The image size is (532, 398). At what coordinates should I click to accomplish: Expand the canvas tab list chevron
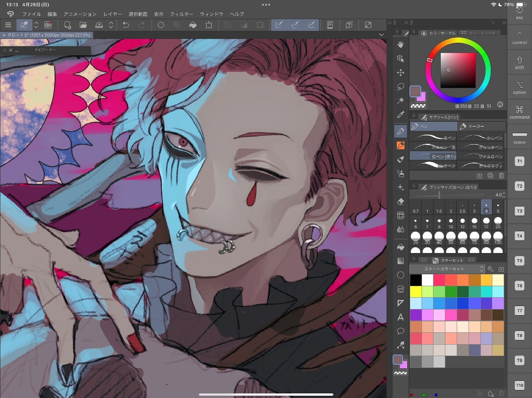tap(381, 35)
